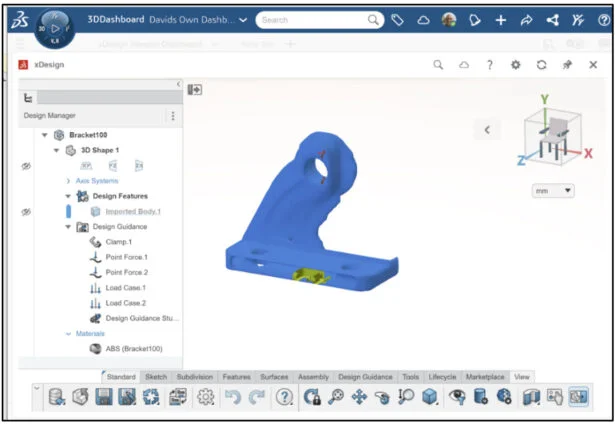Select Point Force.1 in the tree
This screenshot has width=615, height=424.
[x=126, y=257]
